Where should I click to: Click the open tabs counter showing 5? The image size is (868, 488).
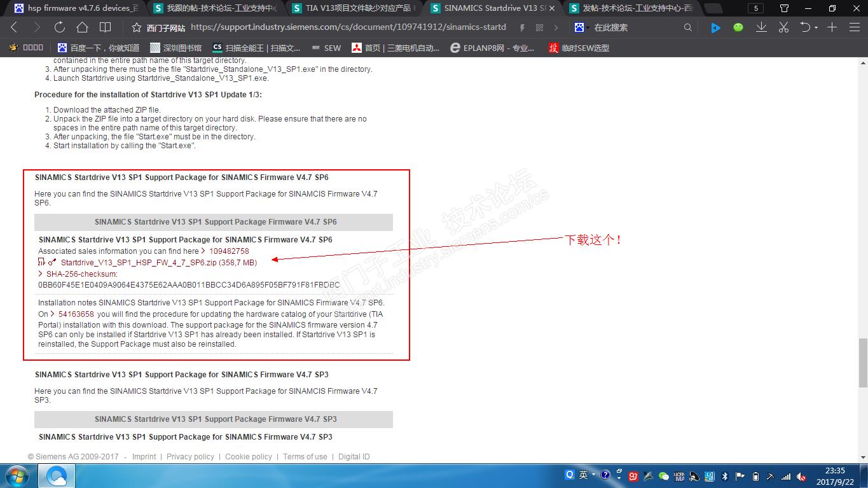(x=755, y=8)
